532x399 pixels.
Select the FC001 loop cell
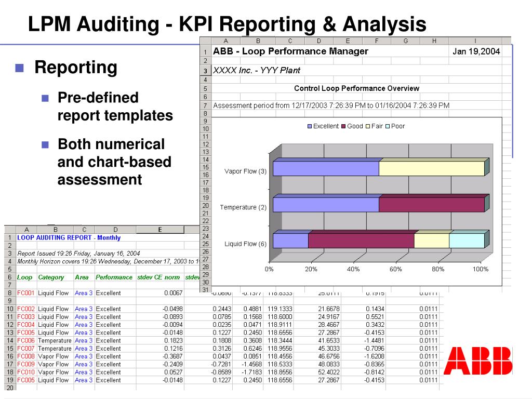(26, 293)
